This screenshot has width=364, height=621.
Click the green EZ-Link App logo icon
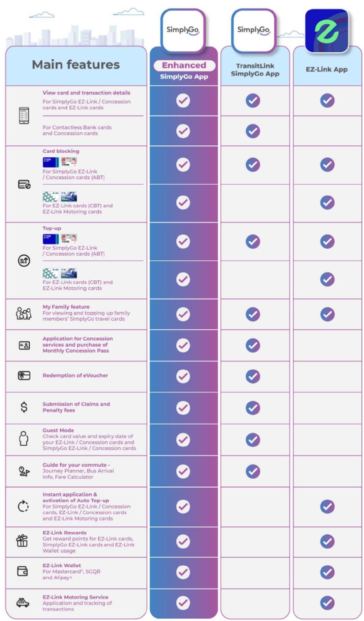[326, 31]
